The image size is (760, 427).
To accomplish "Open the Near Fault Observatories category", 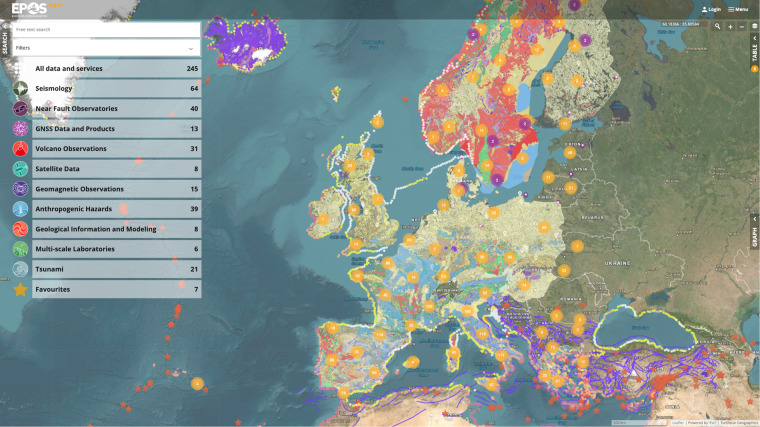I will pyautogui.click(x=20, y=109).
